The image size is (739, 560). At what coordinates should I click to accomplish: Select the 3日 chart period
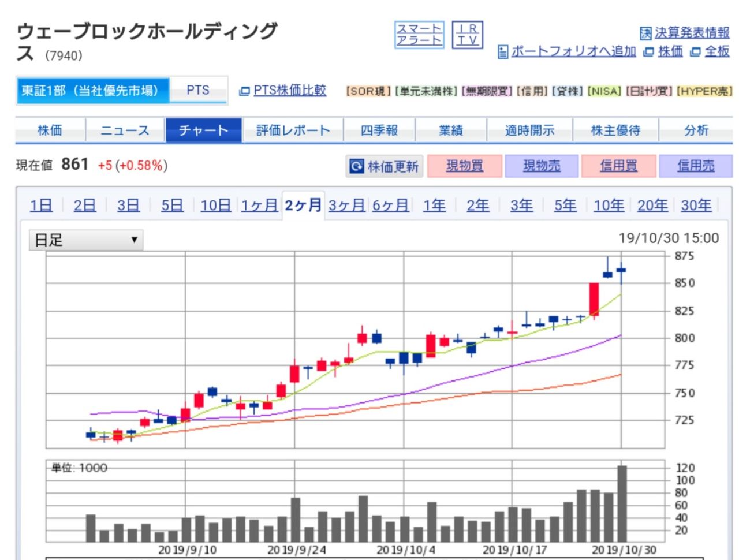128,206
